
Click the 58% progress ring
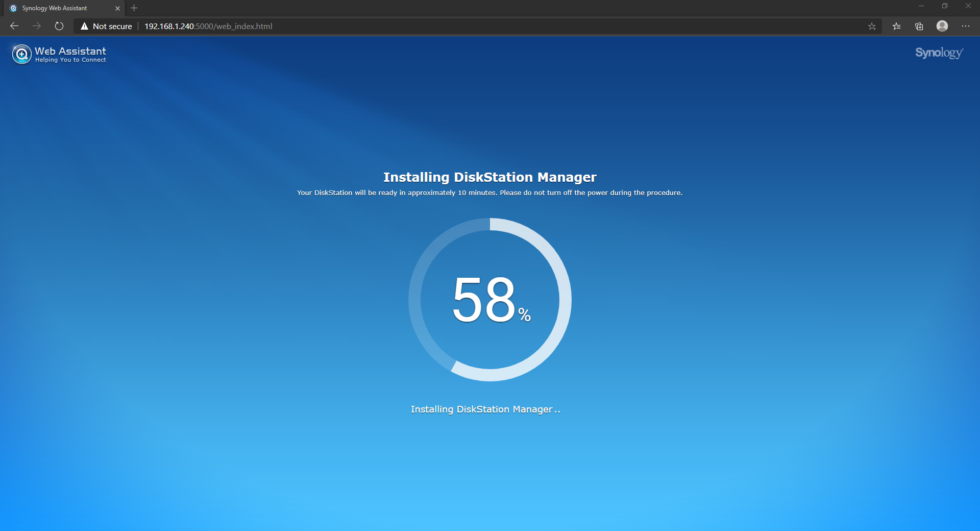point(490,300)
